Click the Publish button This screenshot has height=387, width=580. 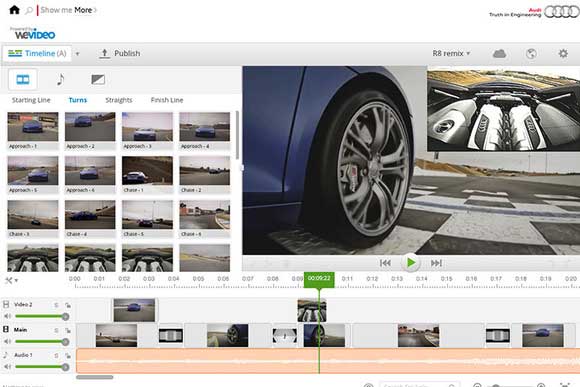coord(120,53)
